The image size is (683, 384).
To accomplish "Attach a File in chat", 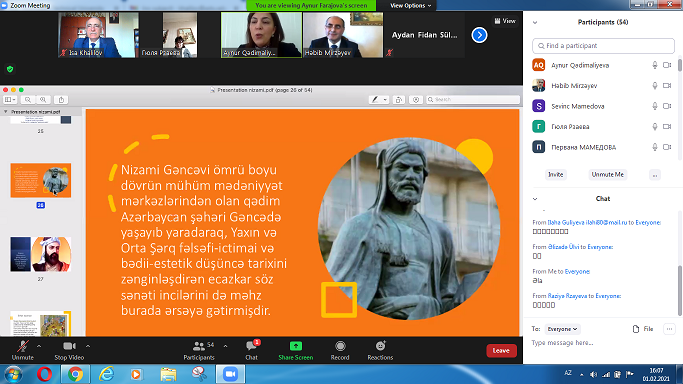I will (x=643, y=329).
